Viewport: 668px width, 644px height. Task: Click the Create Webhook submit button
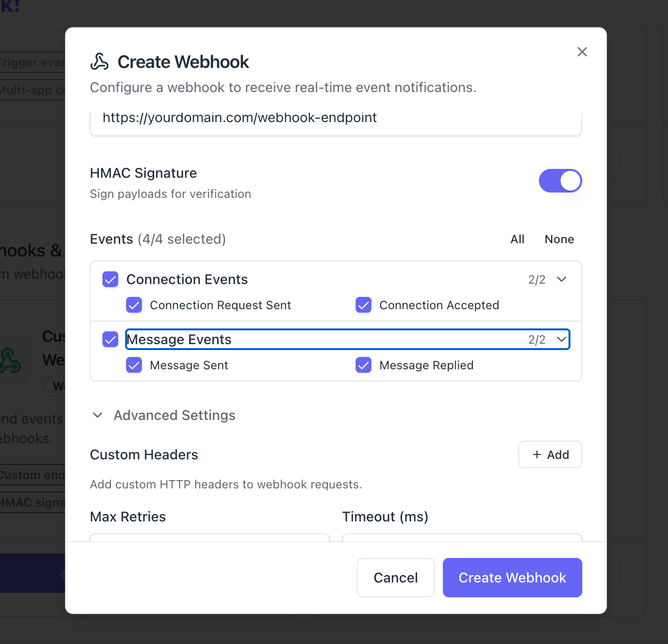512,578
